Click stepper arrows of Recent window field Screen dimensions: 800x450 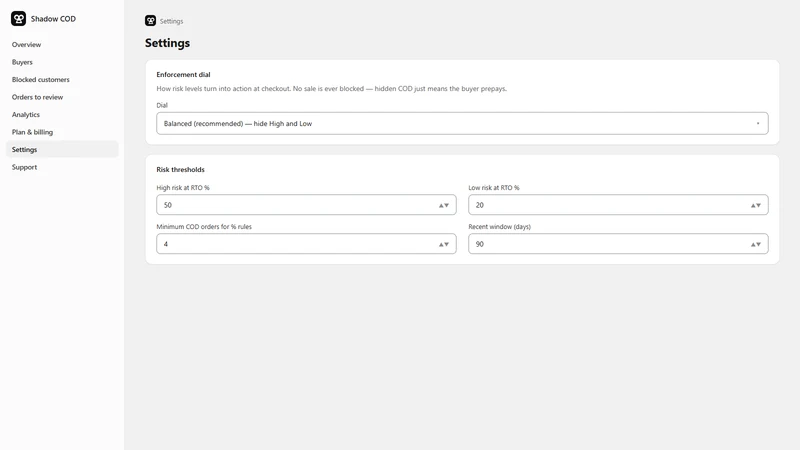(x=756, y=244)
